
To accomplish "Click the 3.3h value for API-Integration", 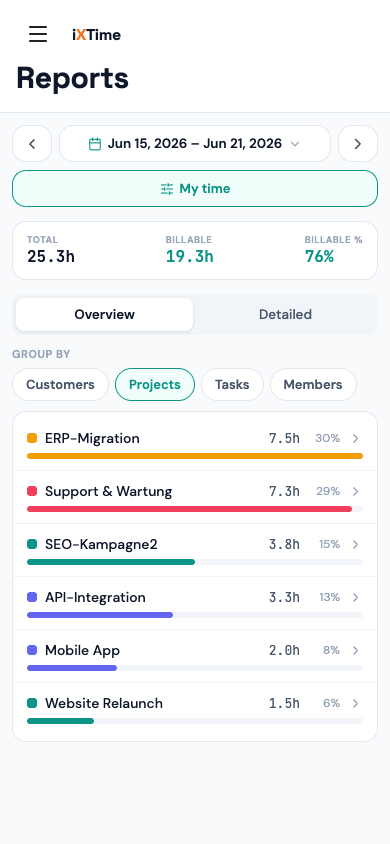I will coord(284,597).
